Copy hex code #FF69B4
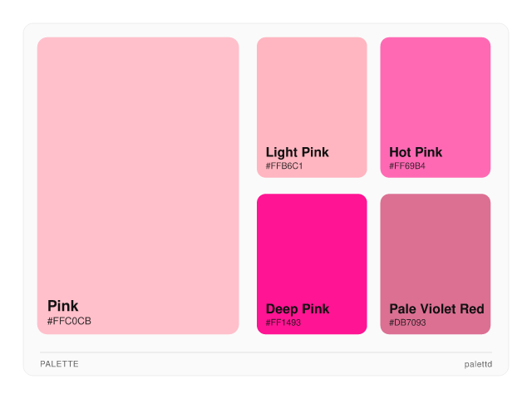This screenshot has width=532, height=399. point(407,166)
